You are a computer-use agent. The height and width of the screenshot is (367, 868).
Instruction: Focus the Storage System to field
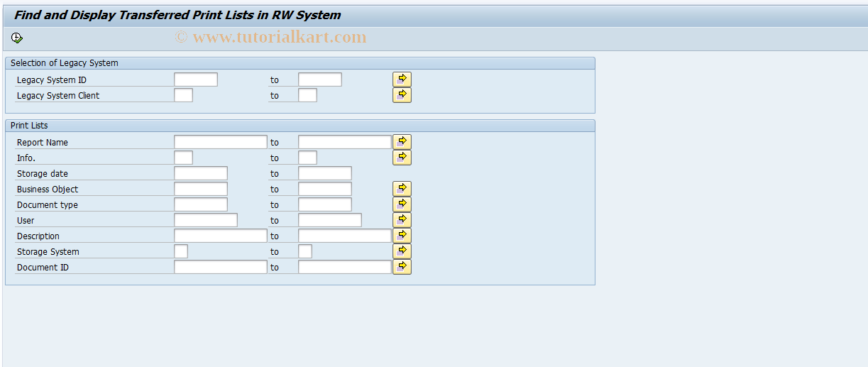coord(305,251)
